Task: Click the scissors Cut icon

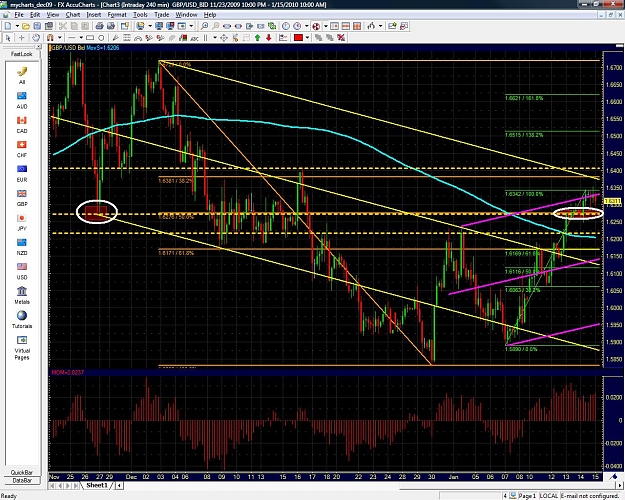Action: coord(63,26)
